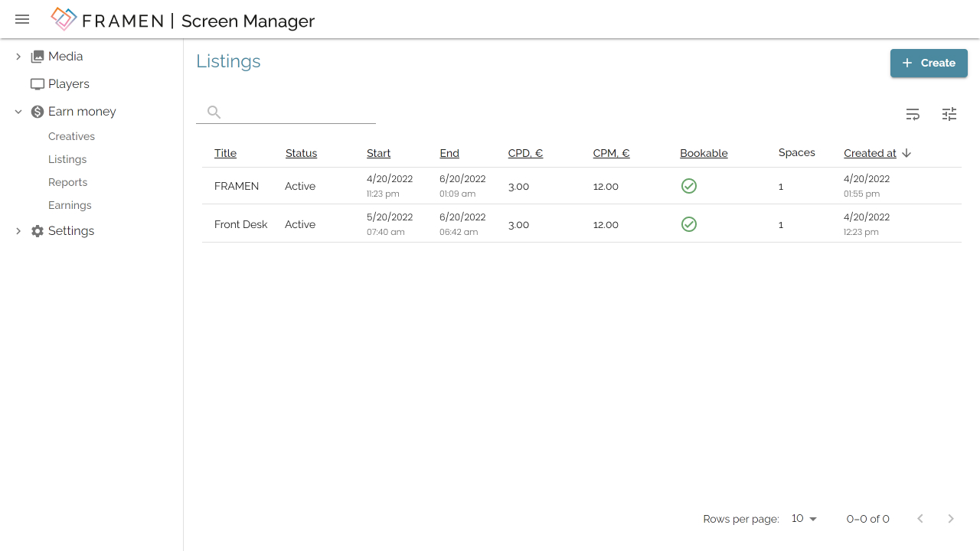Viewport: 980px width, 551px height.
Task: Click start date 4/20/2022 11:23 pm
Action: pyautogui.click(x=390, y=186)
